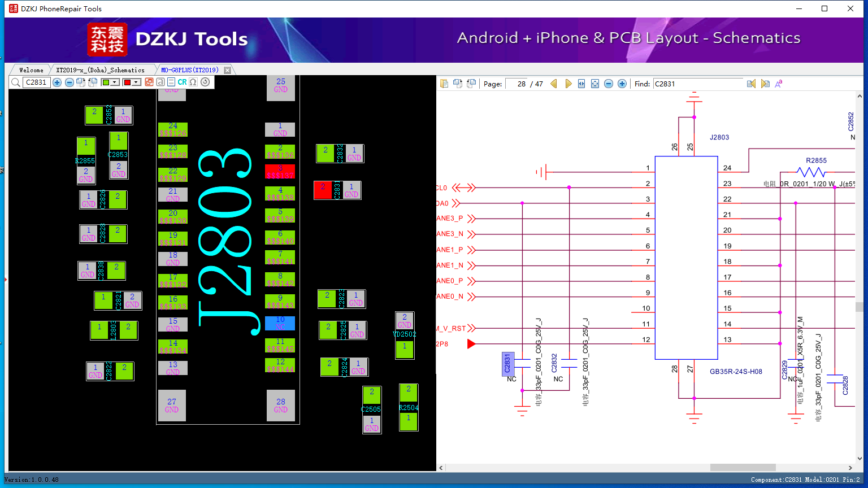Click the highlighted C2831 label in schematic

point(507,364)
